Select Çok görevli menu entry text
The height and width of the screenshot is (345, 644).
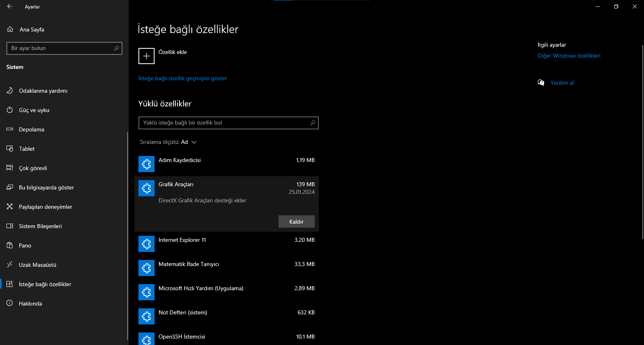click(33, 168)
